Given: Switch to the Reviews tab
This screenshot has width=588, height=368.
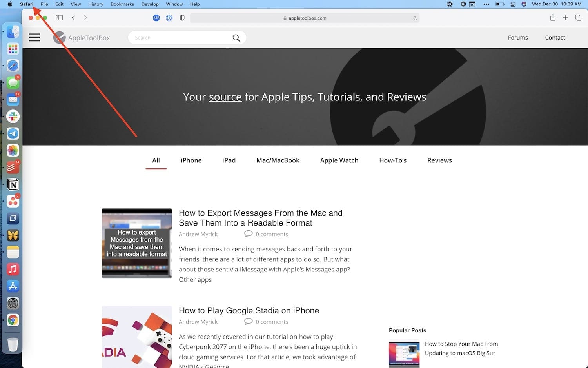Looking at the screenshot, I should point(439,160).
